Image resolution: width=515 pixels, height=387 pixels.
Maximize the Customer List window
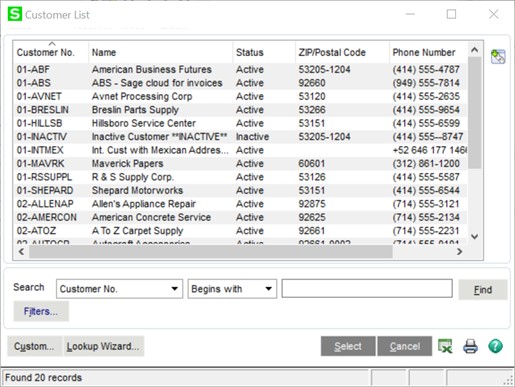point(451,14)
